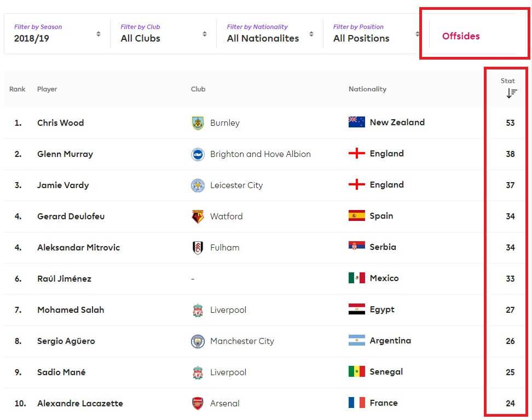This screenshot has height=420, width=532.
Task: Click the Arsenal club crest icon
Action: click(198, 404)
